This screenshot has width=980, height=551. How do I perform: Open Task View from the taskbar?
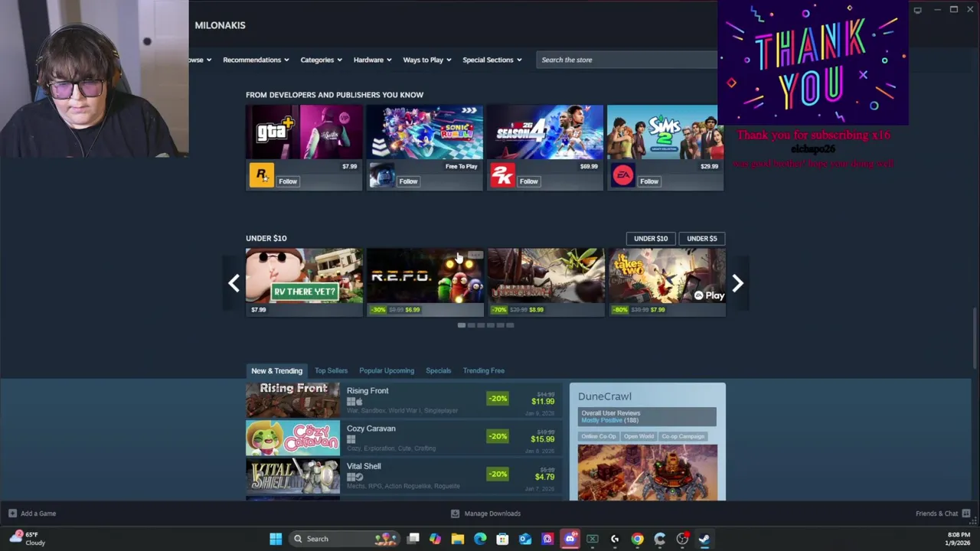click(x=413, y=539)
